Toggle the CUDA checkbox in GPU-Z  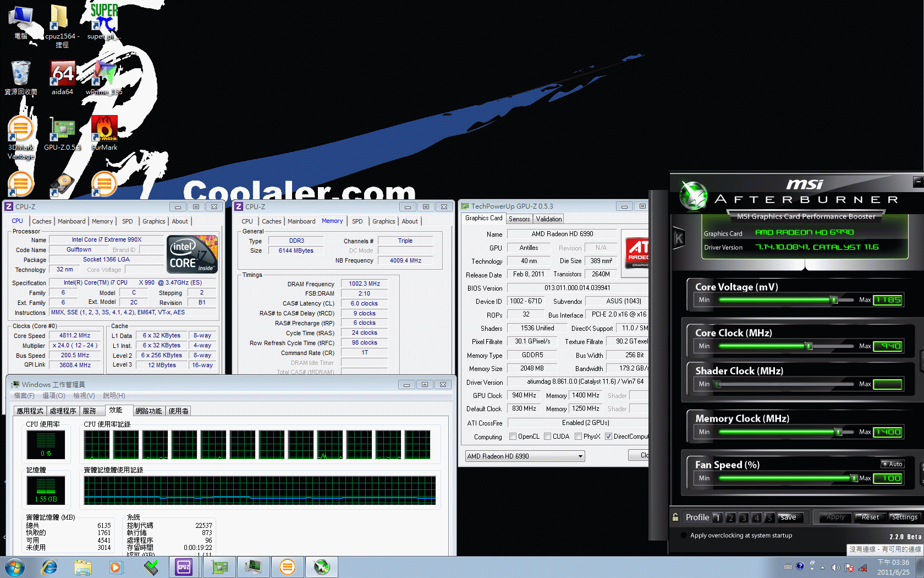(547, 437)
